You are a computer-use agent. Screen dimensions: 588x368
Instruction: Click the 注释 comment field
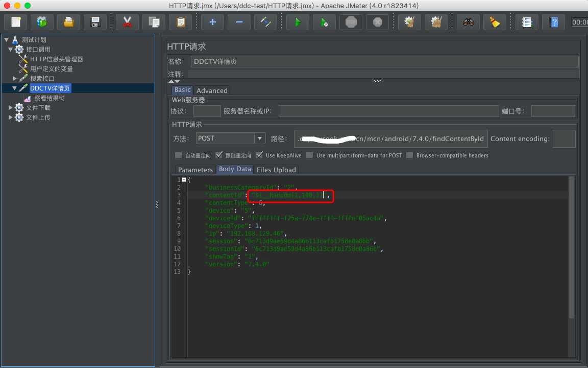383,74
